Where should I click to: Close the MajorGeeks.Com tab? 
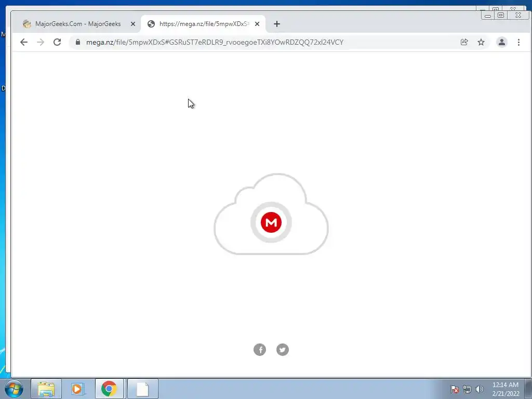coord(133,24)
